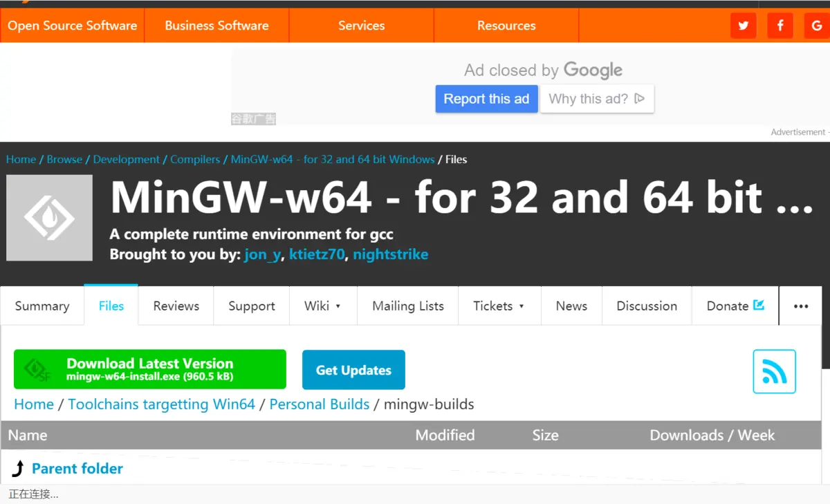This screenshot has height=504, width=830.
Task: Click the MinGW-w64 project logo image
Action: pyautogui.click(x=49, y=218)
